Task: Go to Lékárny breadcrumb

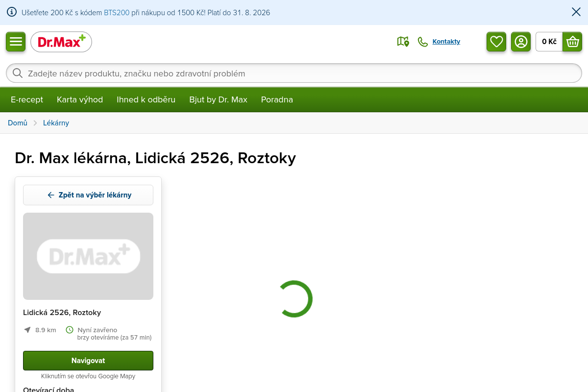Action: pos(56,123)
